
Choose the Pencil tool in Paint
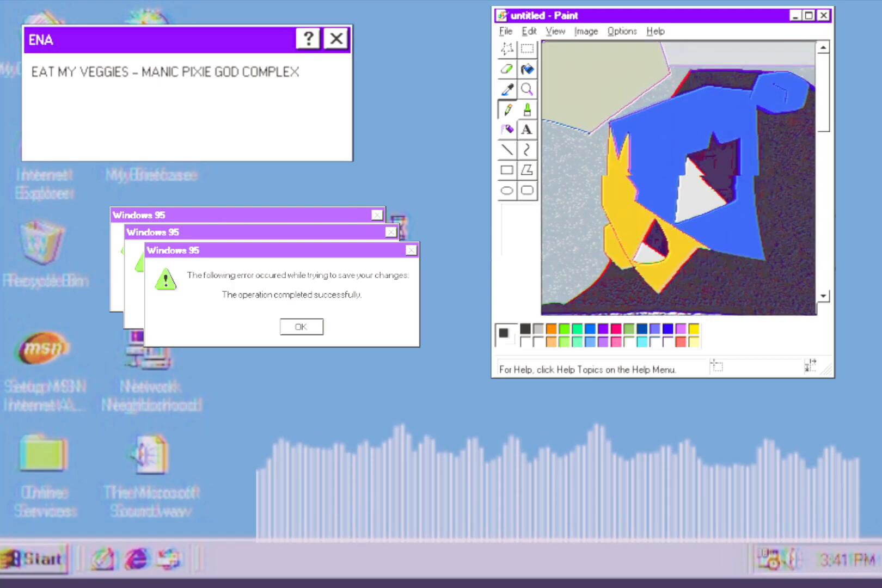[507, 109]
